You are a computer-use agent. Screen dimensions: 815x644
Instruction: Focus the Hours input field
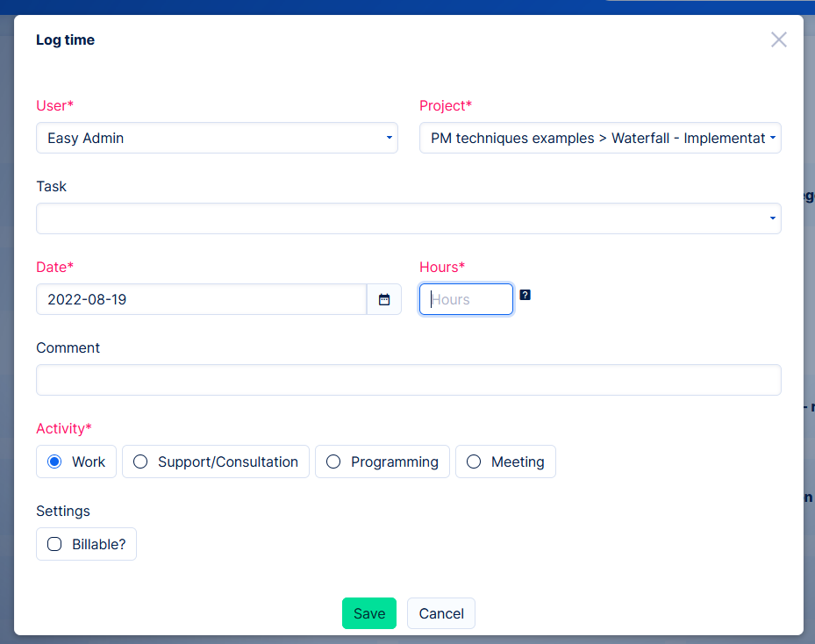click(466, 299)
